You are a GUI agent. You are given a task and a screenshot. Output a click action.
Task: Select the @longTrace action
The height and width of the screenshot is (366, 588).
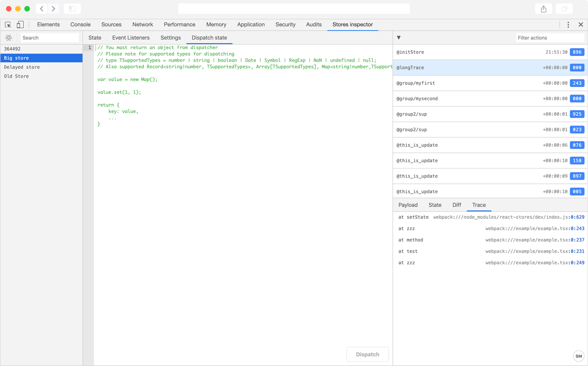tap(490, 68)
